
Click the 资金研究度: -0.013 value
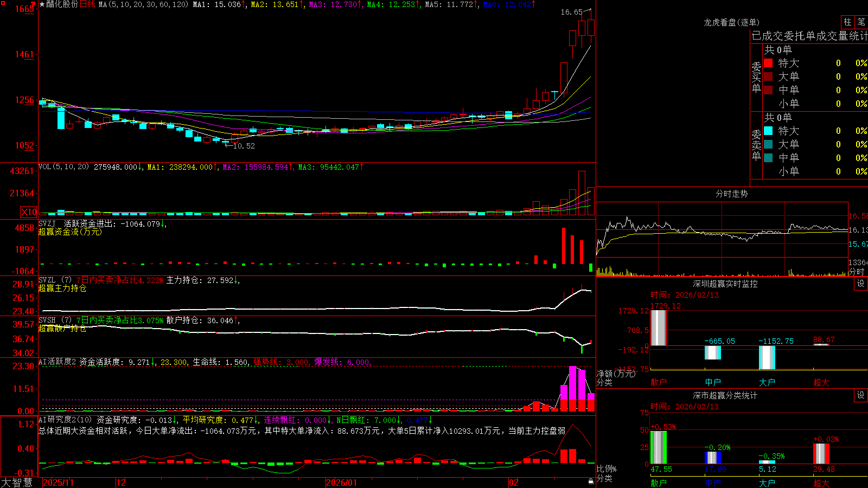[x=135, y=420]
